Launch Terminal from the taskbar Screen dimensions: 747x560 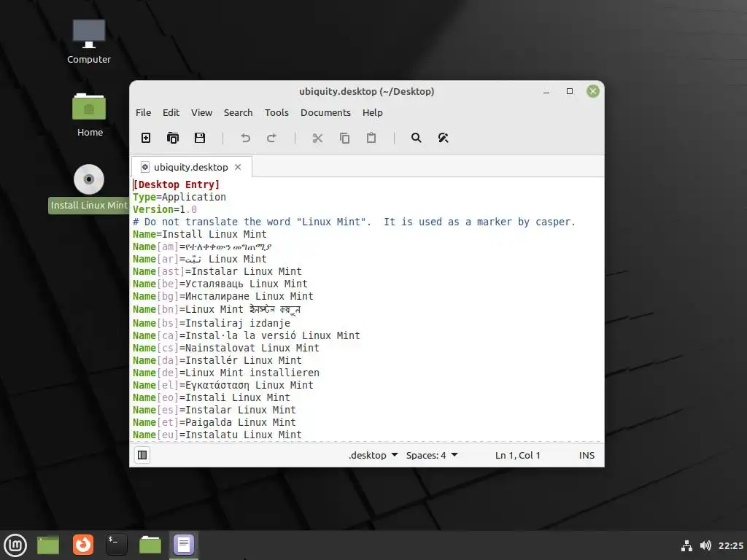(116, 545)
